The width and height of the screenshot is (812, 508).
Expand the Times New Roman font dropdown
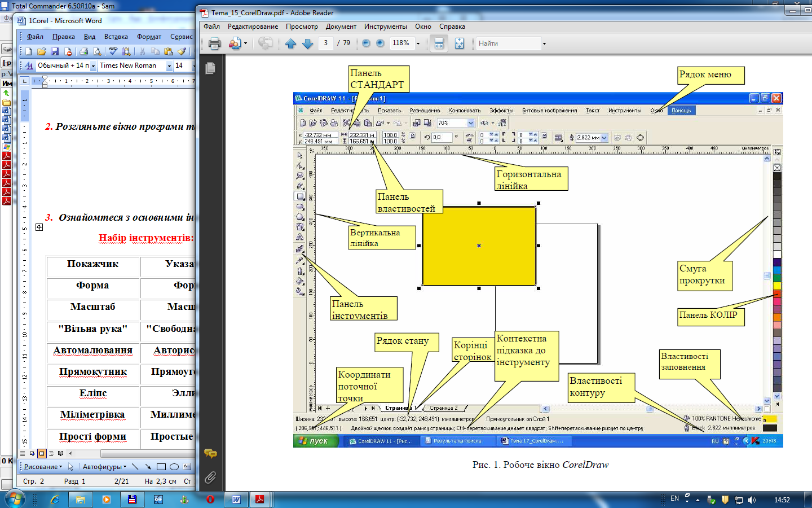click(x=169, y=66)
